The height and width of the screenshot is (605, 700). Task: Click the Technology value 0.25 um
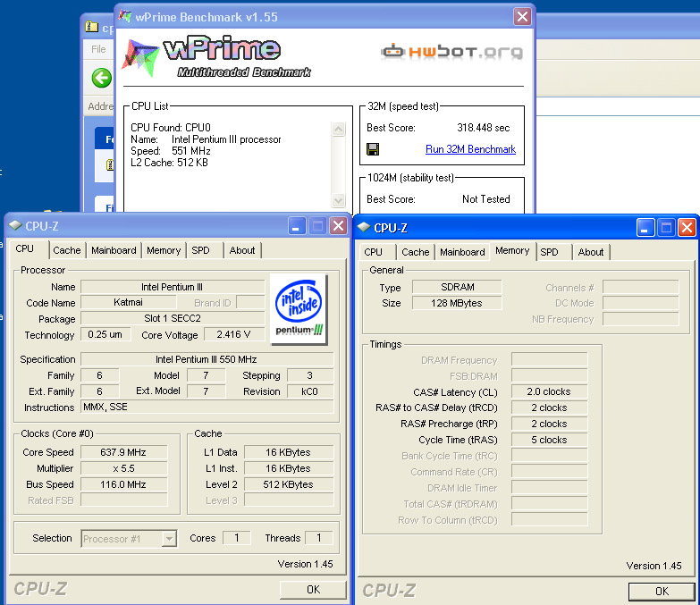click(x=105, y=334)
